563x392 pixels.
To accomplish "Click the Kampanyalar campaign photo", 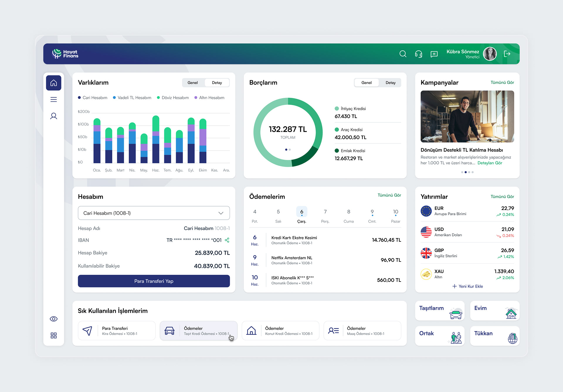I will tap(467, 116).
